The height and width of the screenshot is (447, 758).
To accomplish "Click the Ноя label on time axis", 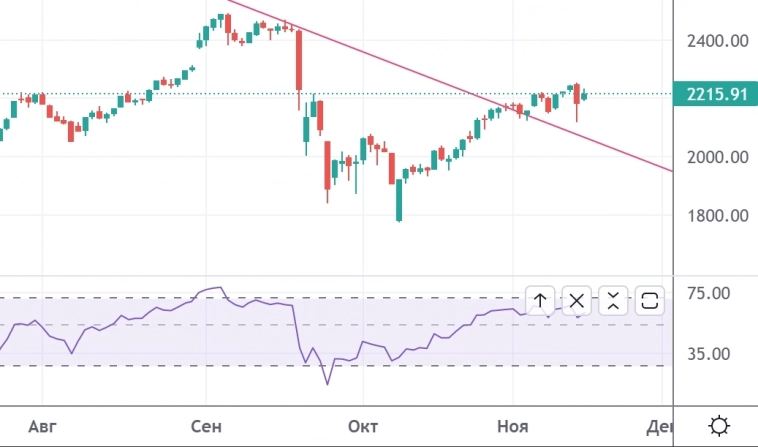I will pyautogui.click(x=512, y=427).
